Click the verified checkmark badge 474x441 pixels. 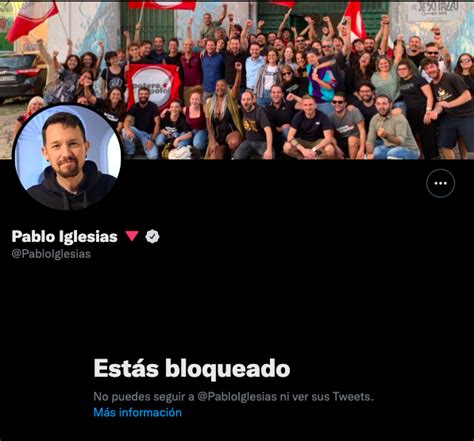coord(152,236)
